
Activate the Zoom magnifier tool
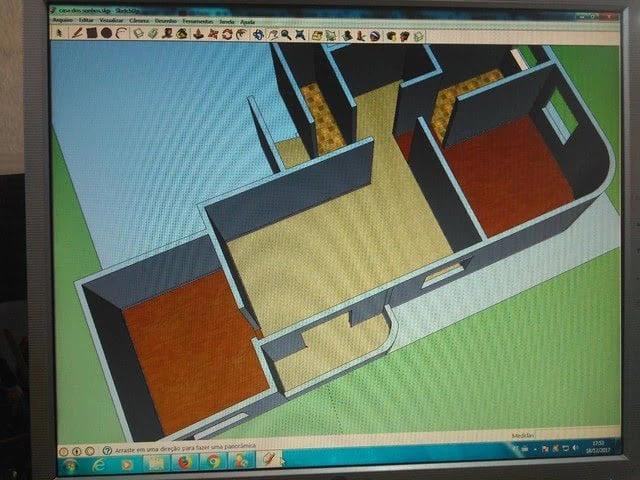[x=286, y=35]
